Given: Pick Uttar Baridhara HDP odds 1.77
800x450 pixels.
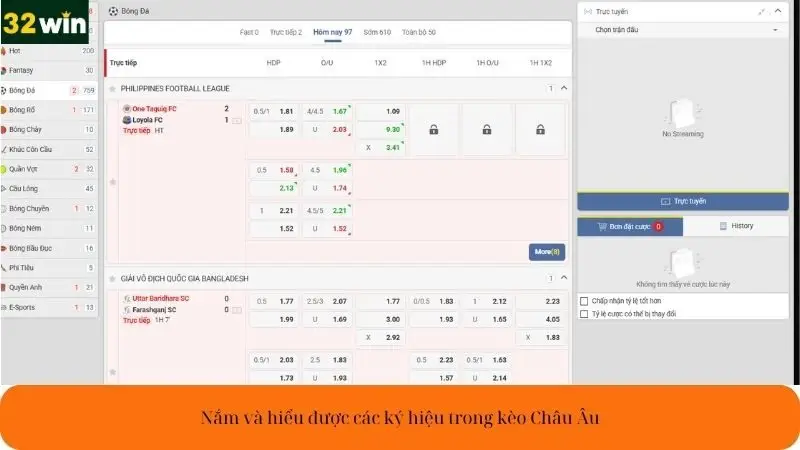Looking at the screenshot, I should pos(273,302).
